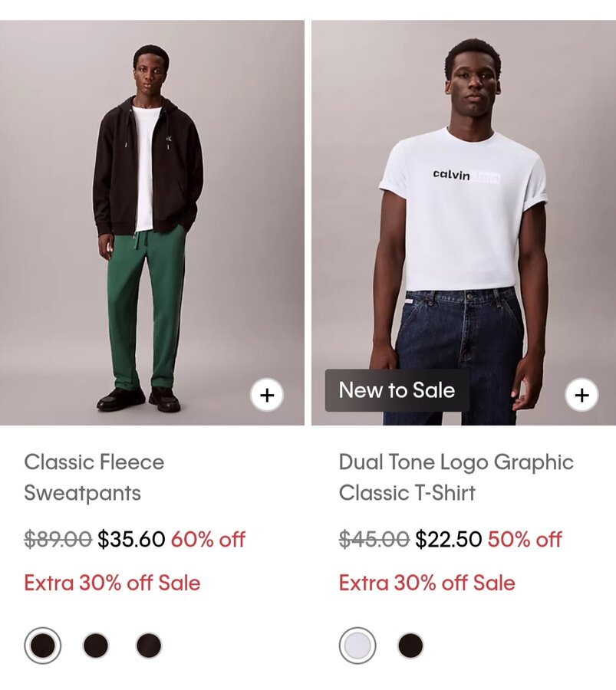Open the Classic Fleece Sweatpants product image
This screenshot has height=690, width=616.
[x=152, y=222]
